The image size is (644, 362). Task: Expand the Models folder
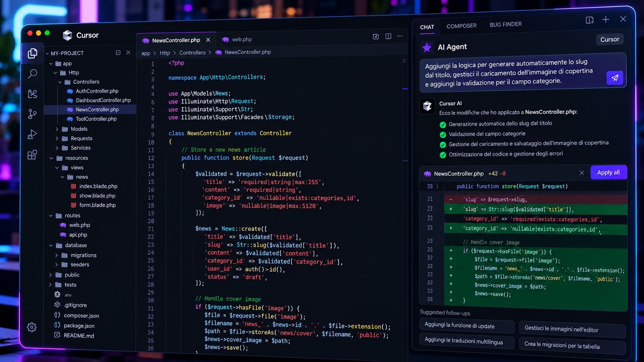pos(57,129)
